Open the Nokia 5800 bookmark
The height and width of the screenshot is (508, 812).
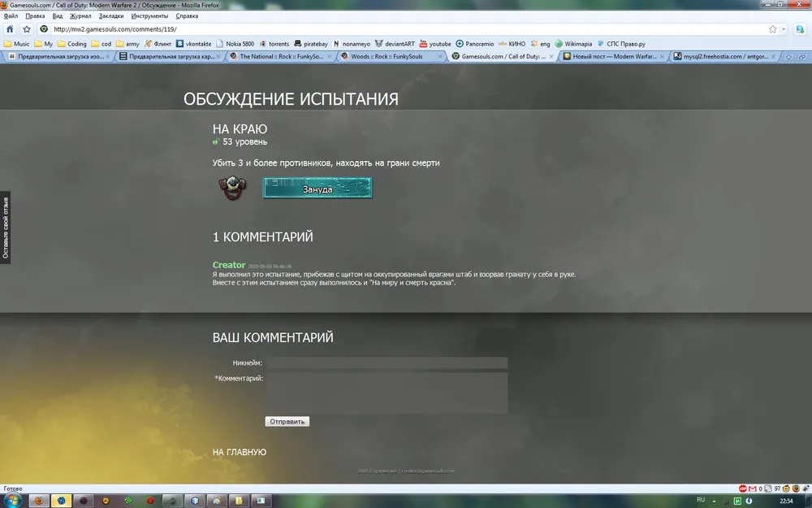click(x=235, y=44)
